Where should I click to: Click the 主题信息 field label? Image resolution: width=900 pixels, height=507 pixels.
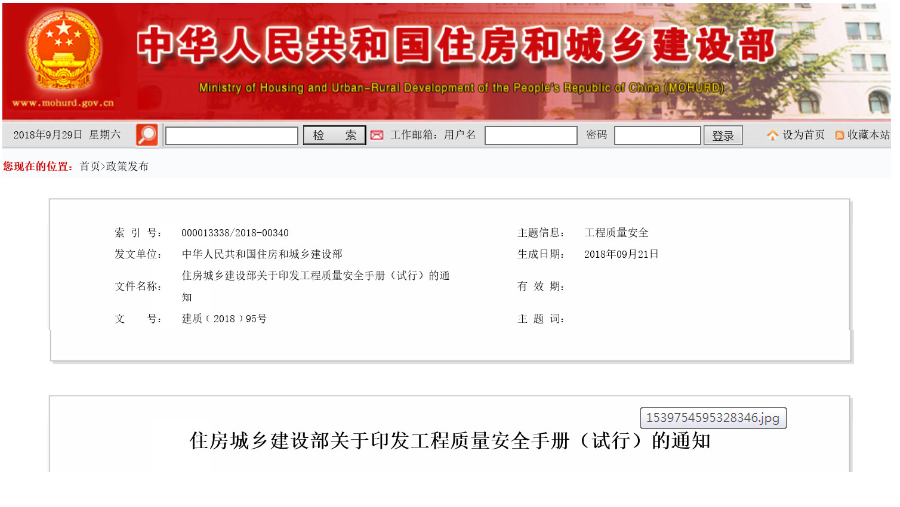click(x=541, y=233)
